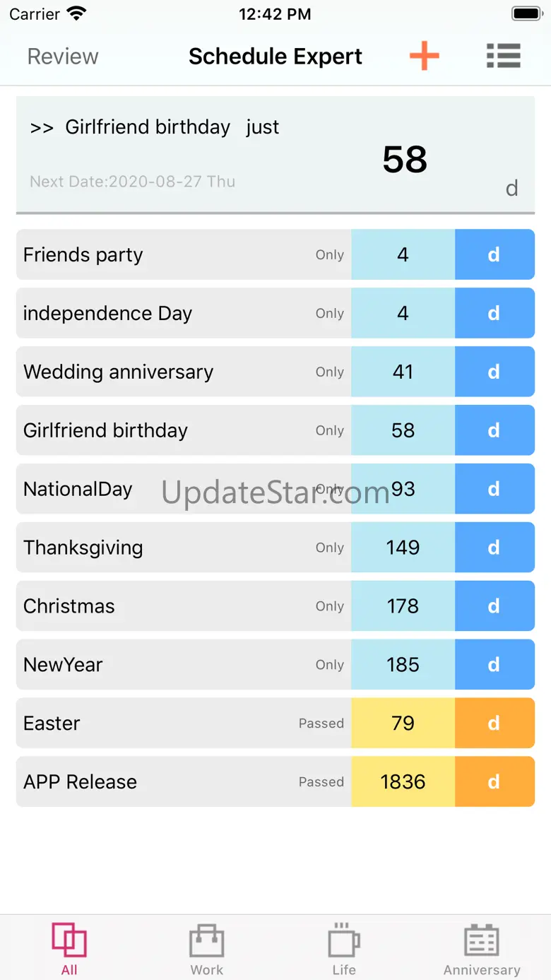
Task: Toggle the d unit for Girlfriend birthday row
Action: point(494,430)
